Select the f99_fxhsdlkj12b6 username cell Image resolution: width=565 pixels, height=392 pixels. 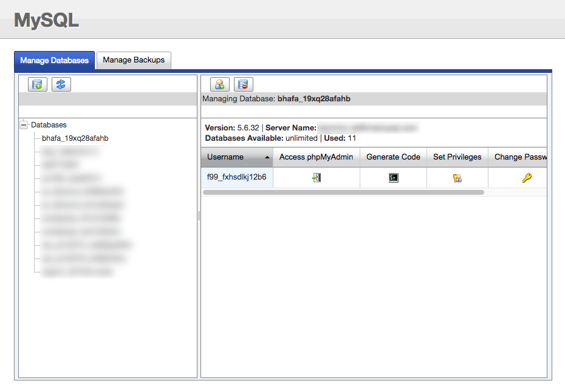237,177
